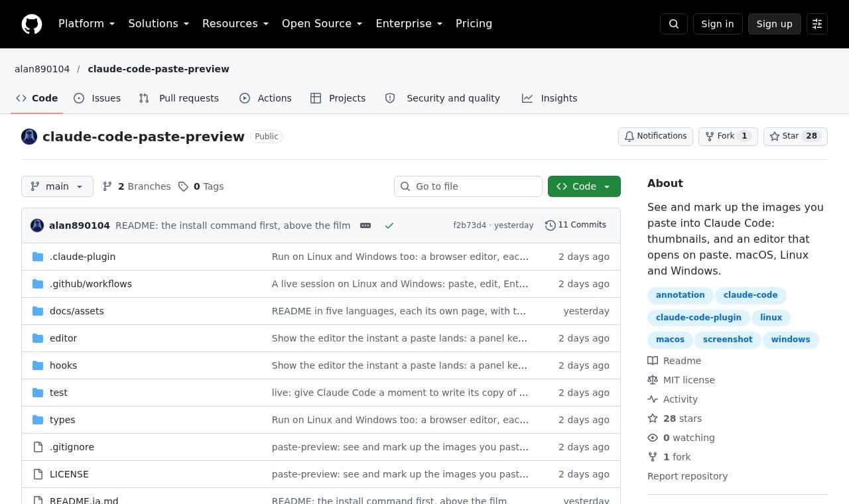
Task: Switch to the Actions tab
Action: (x=265, y=98)
